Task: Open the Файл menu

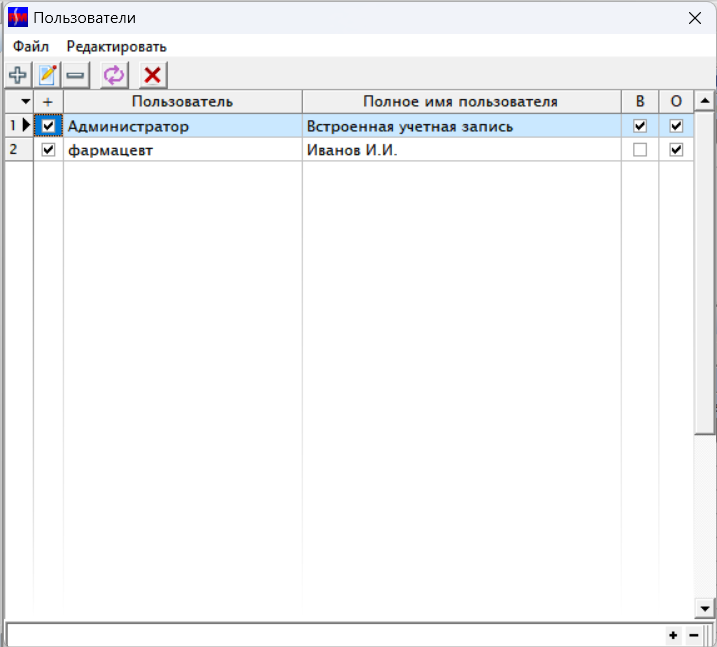Action: click(31, 47)
